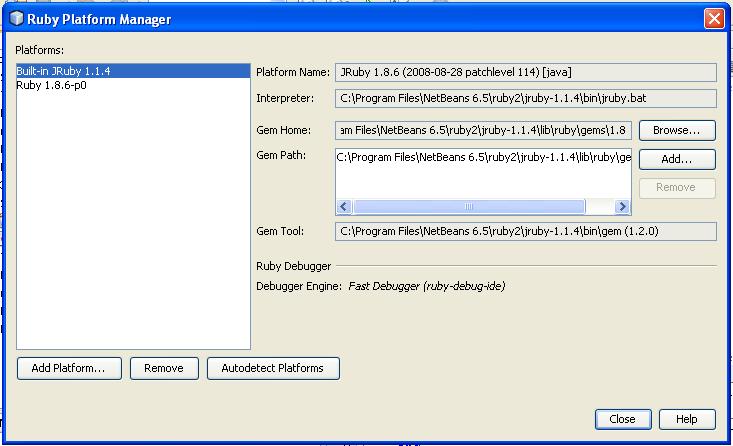733x446 pixels.
Task: Click the Gem Tool path field
Action: 525,231
